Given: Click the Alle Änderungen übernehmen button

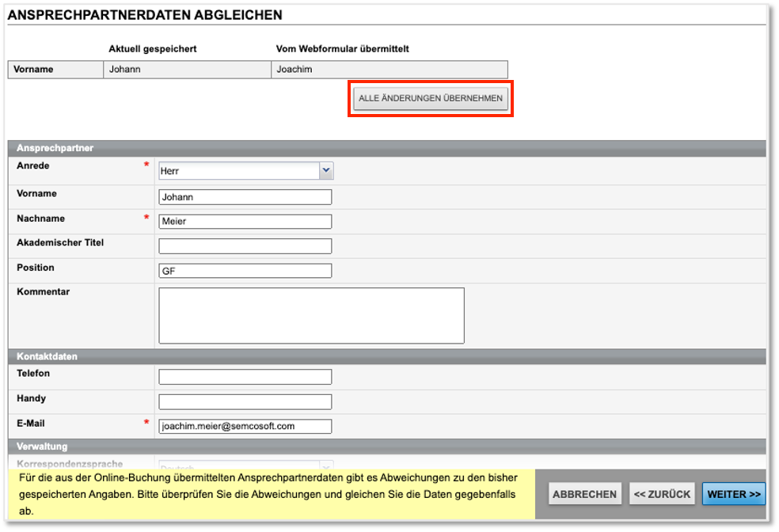Looking at the screenshot, I should click(431, 98).
